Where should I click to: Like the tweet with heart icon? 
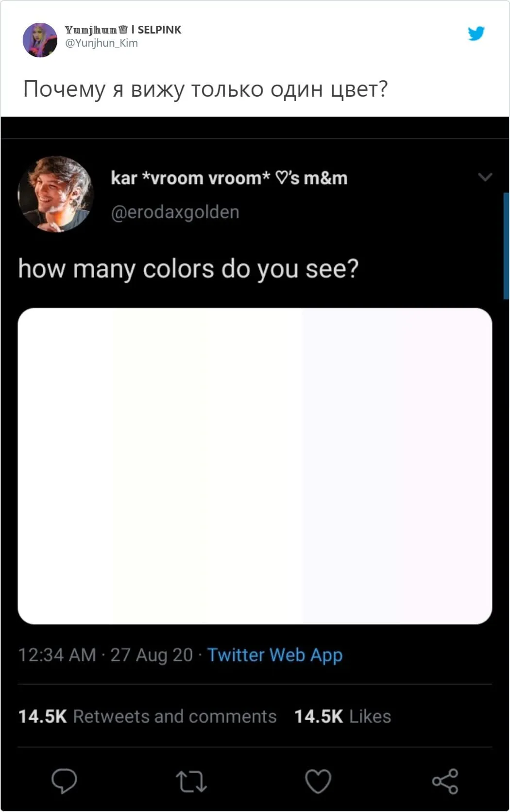318,781
